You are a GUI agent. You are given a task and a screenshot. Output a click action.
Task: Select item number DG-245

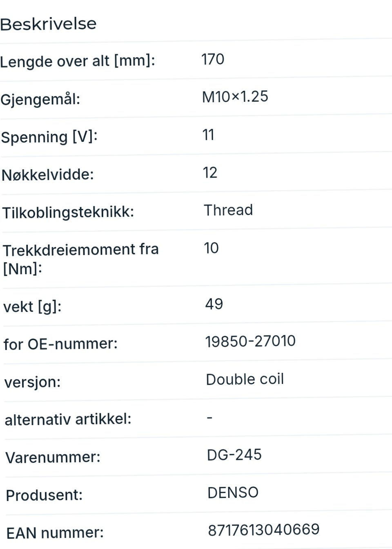pyautogui.click(x=234, y=455)
